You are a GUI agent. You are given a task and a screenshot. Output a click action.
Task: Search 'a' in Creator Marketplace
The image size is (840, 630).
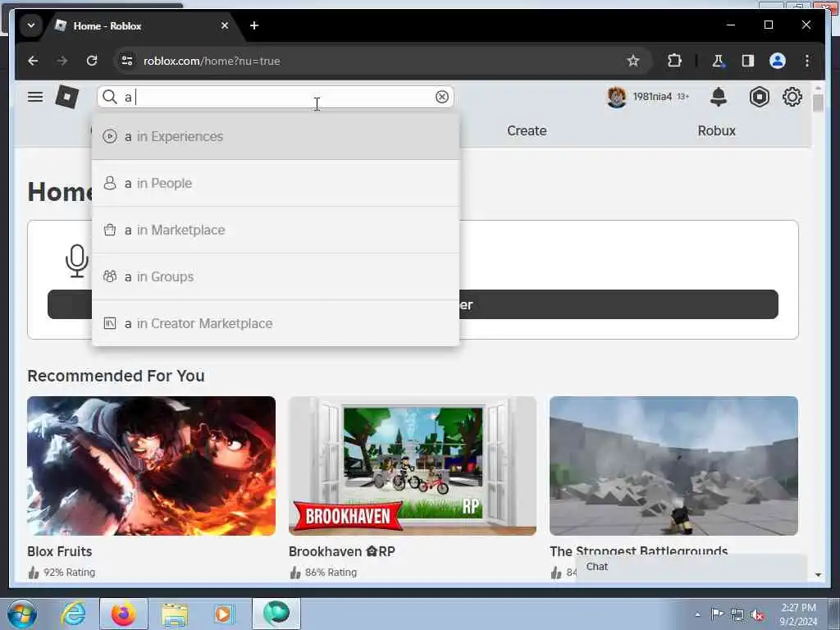(x=276, y=323)
